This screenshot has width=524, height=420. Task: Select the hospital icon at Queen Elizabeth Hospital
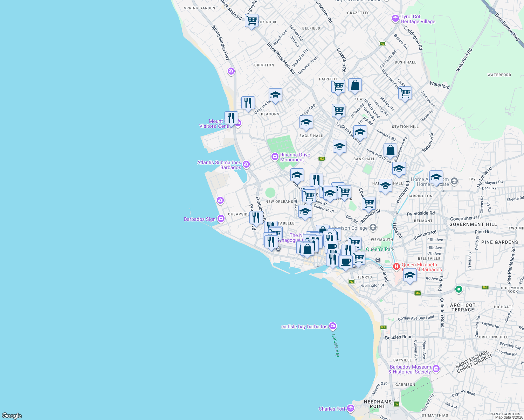tap(396, 266)
